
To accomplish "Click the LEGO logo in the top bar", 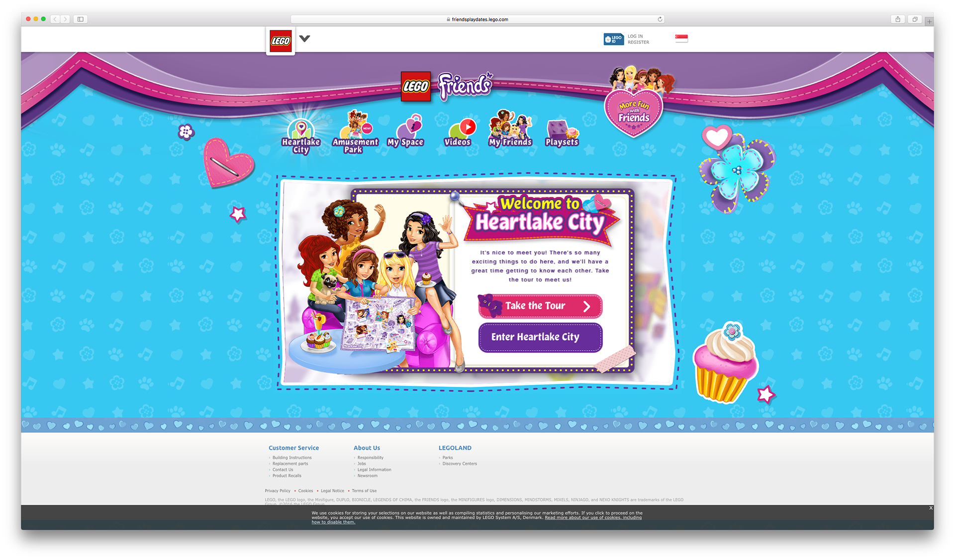I will [281, 41].
